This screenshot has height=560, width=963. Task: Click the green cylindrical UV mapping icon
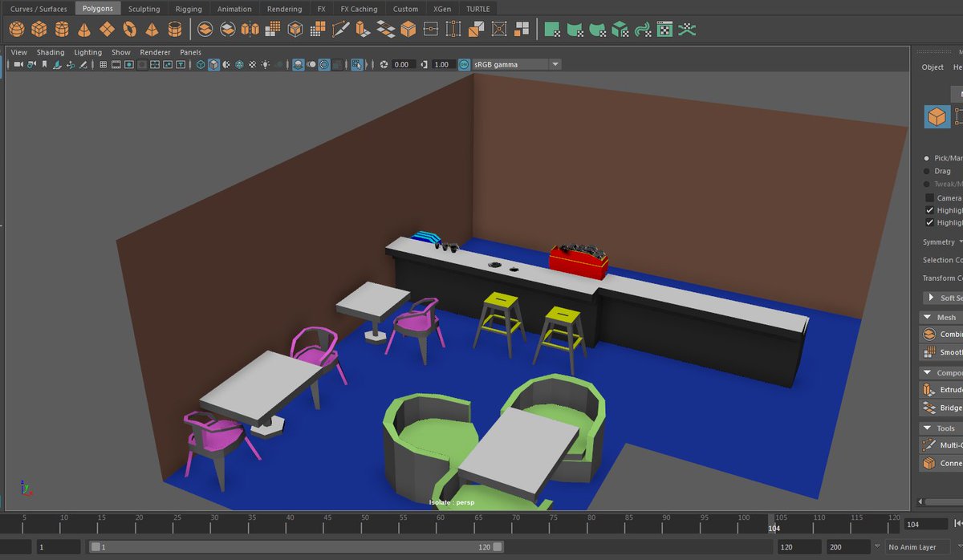(x=575, y=30)
